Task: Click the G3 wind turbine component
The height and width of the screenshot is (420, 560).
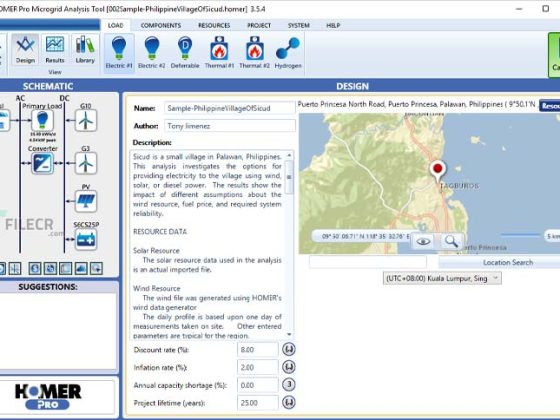Action: point(86,163)
